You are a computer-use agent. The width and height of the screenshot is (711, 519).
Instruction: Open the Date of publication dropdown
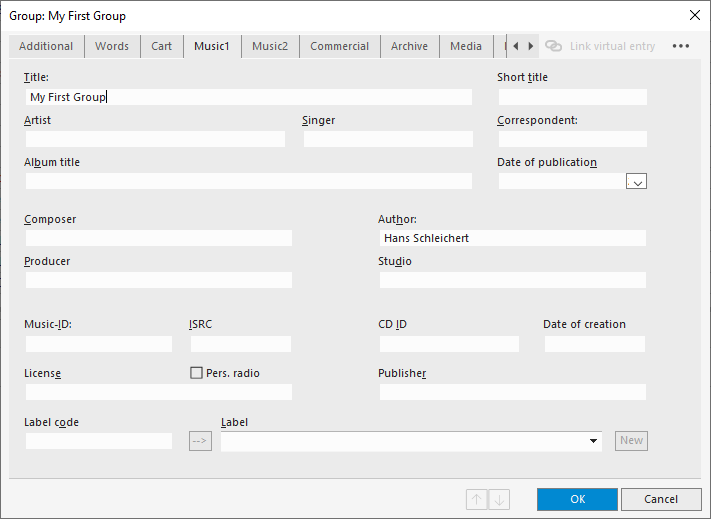tap(637, 181)
